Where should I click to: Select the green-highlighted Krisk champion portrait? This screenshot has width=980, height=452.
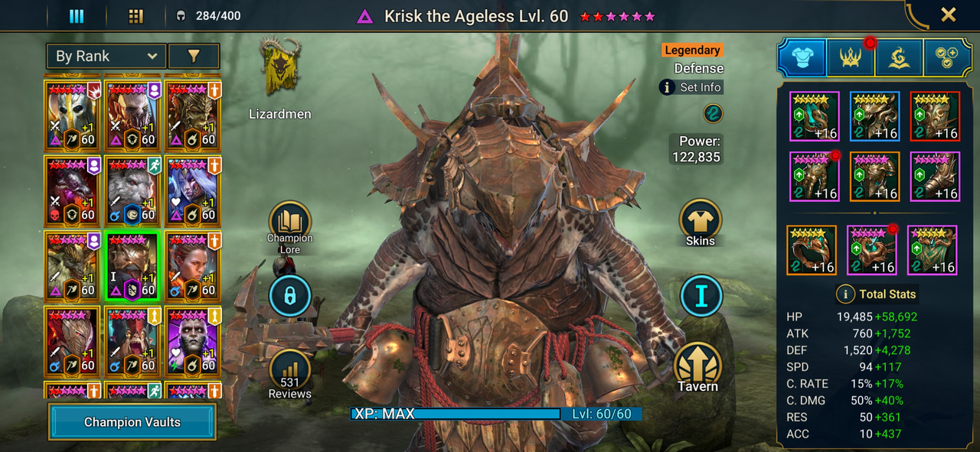[x=132, y=266]
